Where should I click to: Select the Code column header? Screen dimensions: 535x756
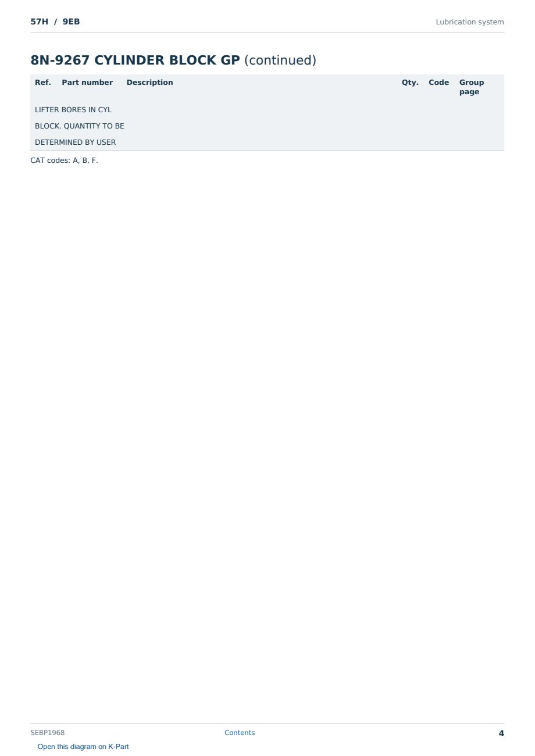point(439,83)
